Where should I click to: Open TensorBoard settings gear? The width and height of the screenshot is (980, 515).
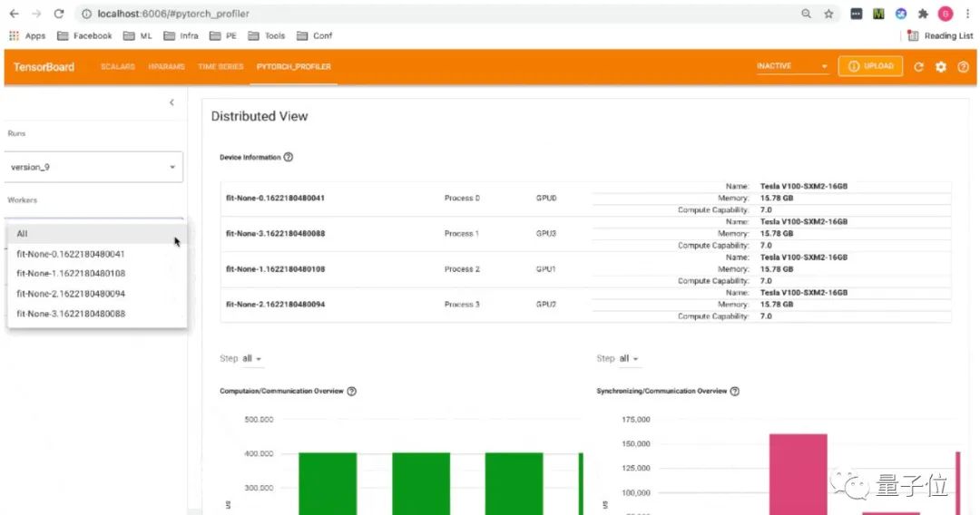941,67
